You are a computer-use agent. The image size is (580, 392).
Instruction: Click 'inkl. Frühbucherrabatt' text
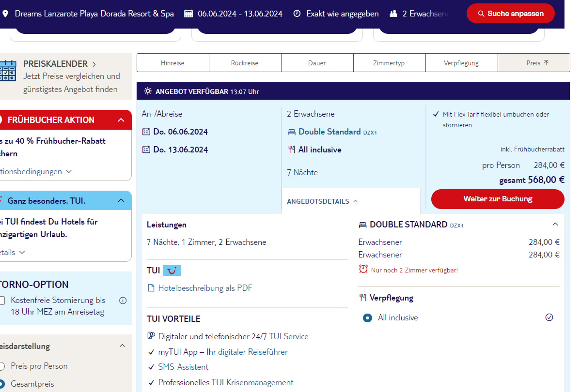pos(533,149)
